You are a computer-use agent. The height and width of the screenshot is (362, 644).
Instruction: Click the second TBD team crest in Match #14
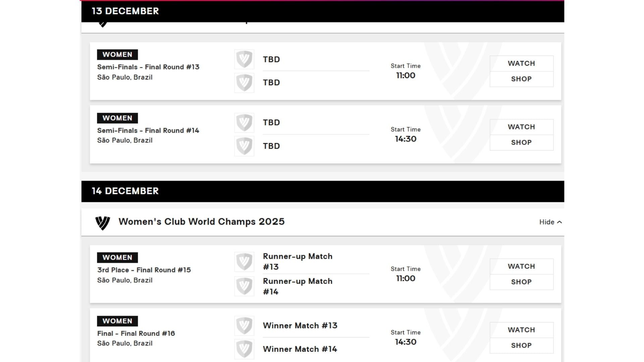point(244,146)
